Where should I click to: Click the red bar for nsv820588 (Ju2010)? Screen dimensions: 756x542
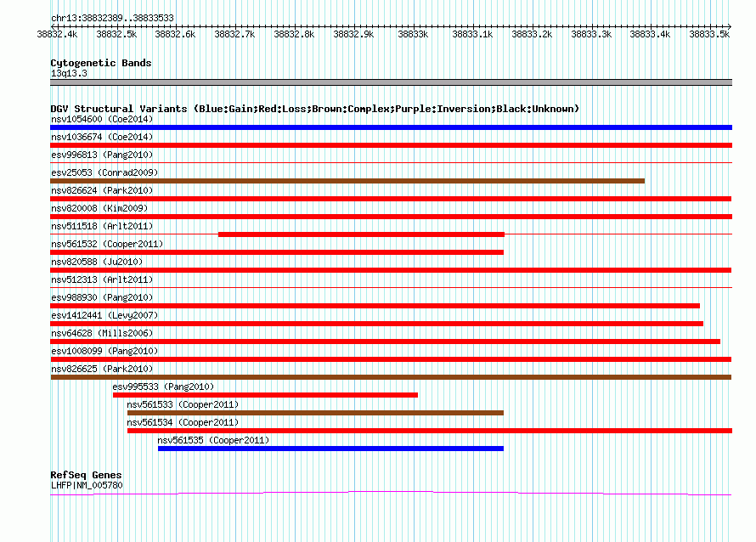pyautogui.click(x=391, y=270)
